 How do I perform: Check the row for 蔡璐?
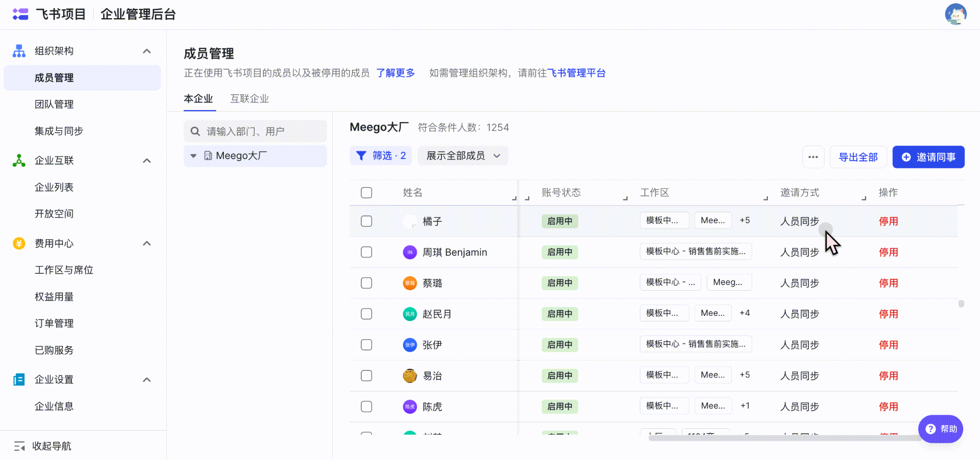pos(366,283)
